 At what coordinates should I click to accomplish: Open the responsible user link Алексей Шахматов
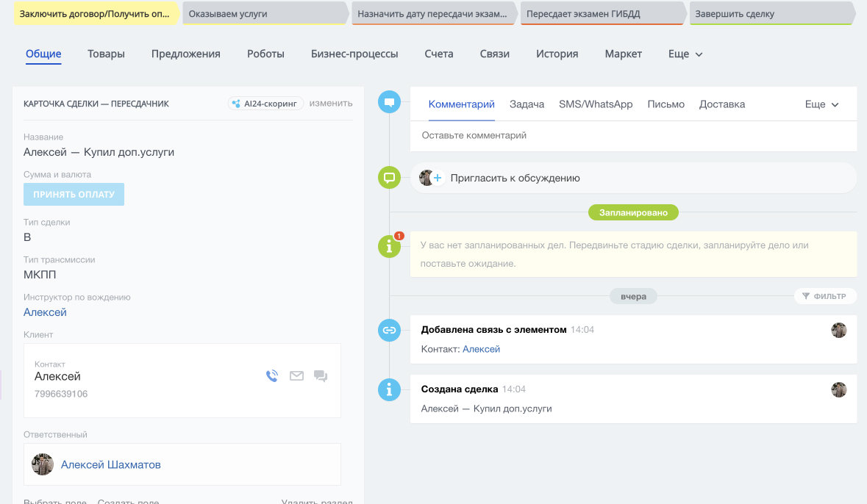110,464
